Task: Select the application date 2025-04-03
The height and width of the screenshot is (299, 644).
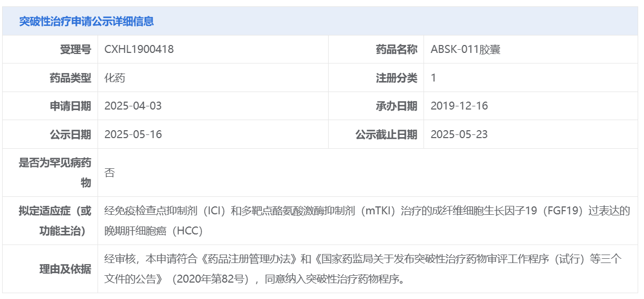Action: 133,106
